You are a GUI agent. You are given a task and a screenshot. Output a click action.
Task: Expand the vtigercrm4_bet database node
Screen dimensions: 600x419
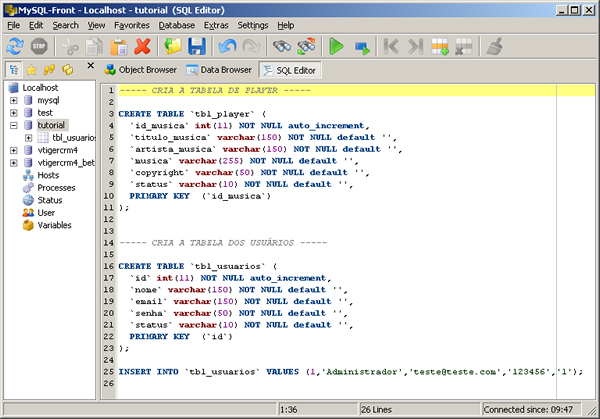click(14, 163)
